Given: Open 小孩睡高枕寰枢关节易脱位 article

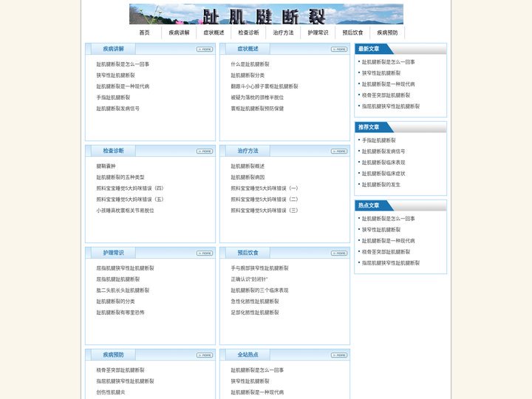Looking at the screenshot, I should 125,211.
